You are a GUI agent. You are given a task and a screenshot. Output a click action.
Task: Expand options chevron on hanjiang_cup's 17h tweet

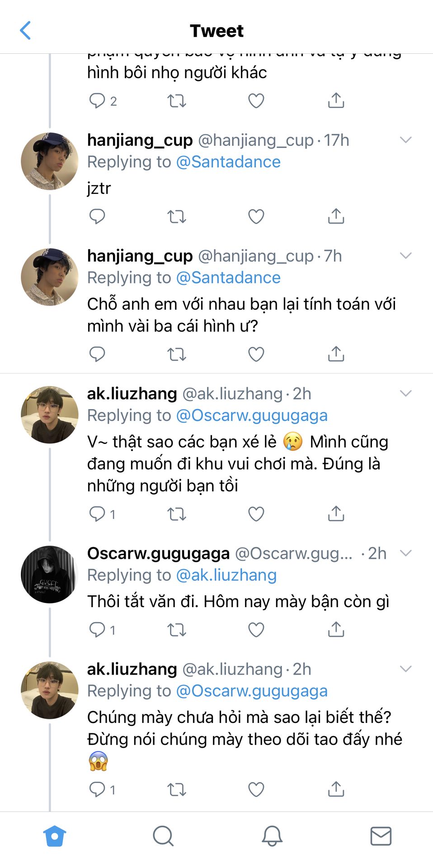(406, 140)
